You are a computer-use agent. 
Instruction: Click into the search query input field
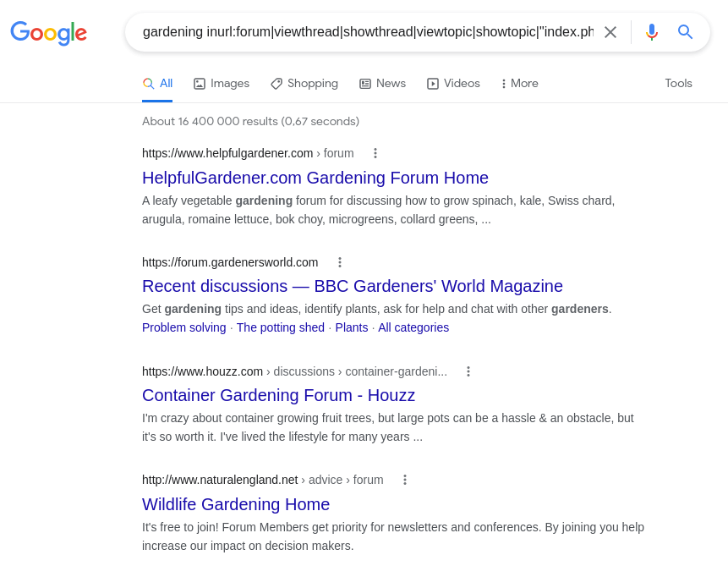tap(368, 32)
